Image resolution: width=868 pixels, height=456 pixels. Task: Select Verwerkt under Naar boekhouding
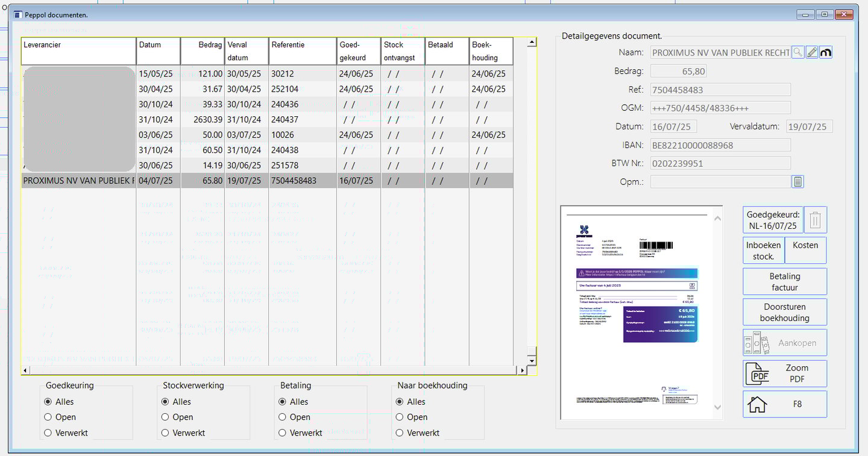click(x=400, y=433)
